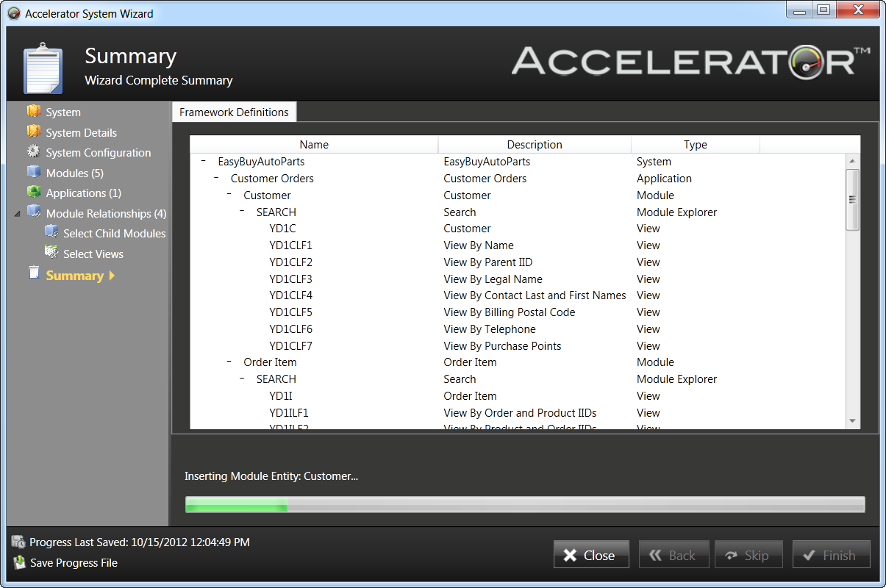Click 'Inserting Module Entity: Customer...' status text
This screenshot has height=588, width=886.
tap(271, 476)
